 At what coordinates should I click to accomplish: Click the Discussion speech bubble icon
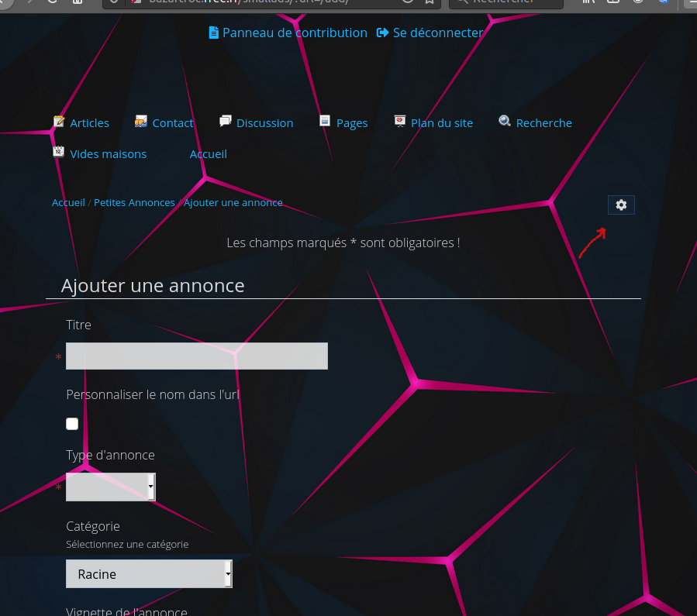(226, 121)
